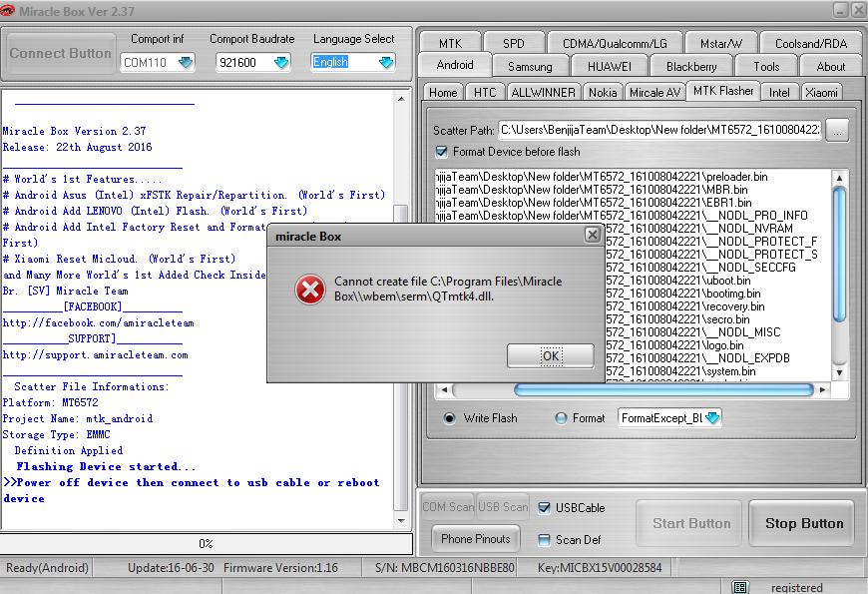Toggle Format Device before flash checkbox
This screenshot has width=868, height=594.
(441, 152)
